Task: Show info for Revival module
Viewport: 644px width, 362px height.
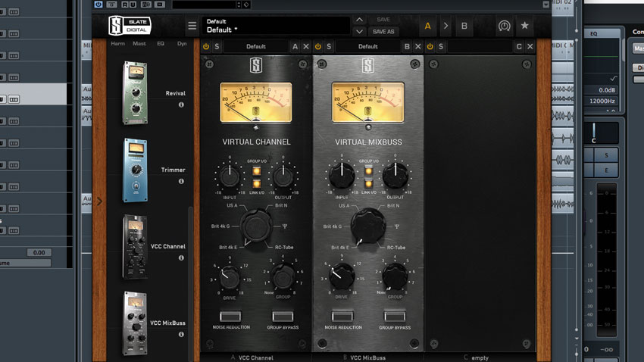Action: tap(181, 105)
